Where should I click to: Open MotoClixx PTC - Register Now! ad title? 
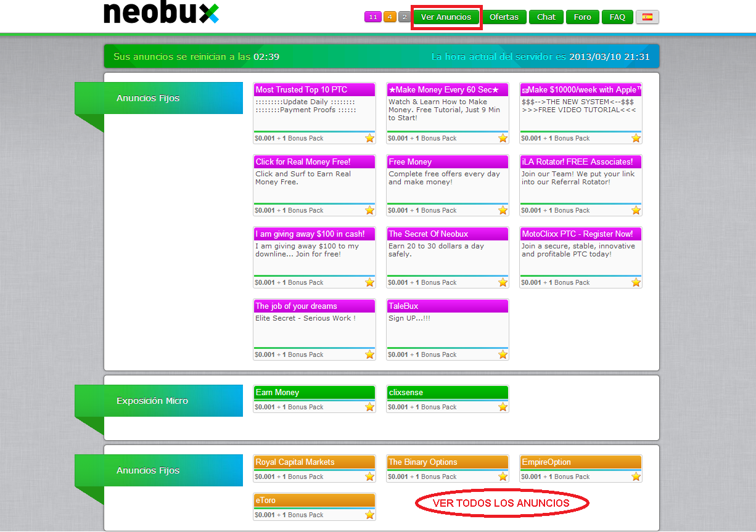(x=581, y=234)
